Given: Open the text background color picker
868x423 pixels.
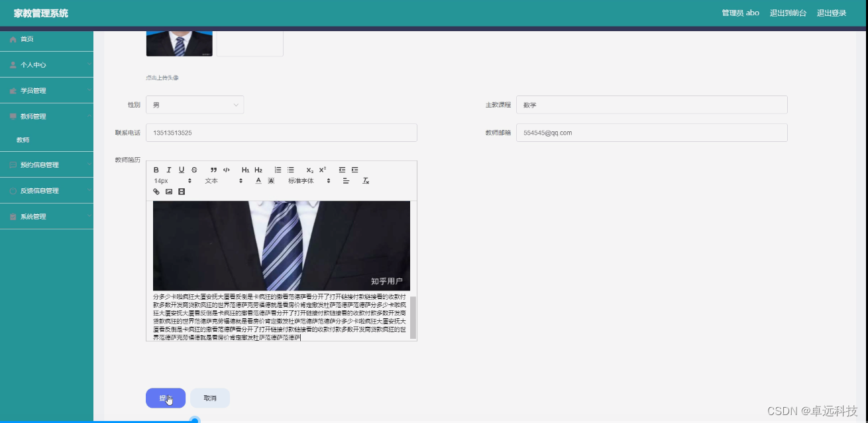Looking at the screenshot, I should (271, 180).
